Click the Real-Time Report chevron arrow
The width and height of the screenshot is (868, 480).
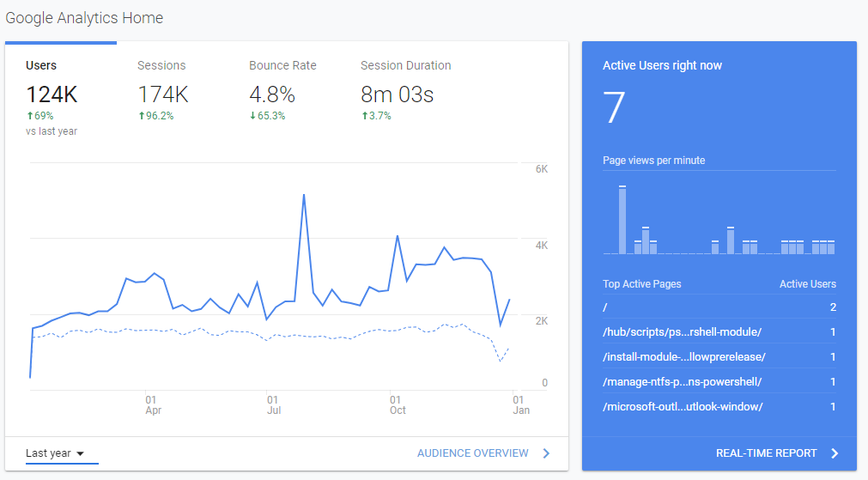[x=835, y=453]
